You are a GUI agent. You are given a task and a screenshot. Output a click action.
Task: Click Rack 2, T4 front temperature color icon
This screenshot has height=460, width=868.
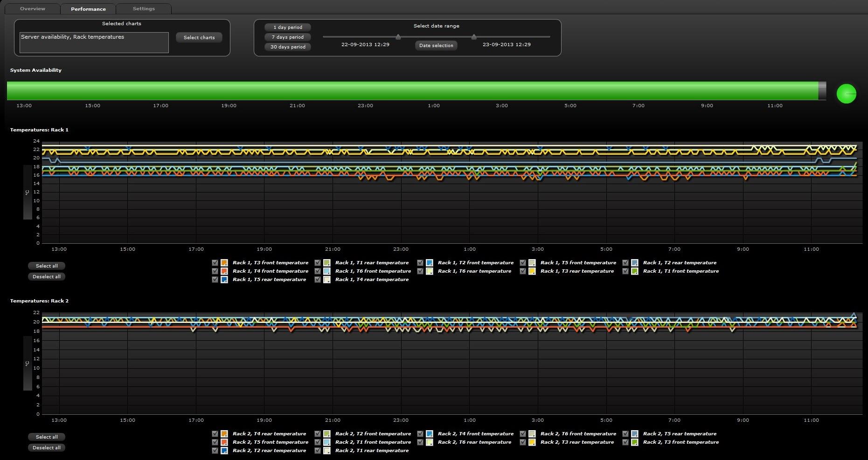(x=430, y=434)
